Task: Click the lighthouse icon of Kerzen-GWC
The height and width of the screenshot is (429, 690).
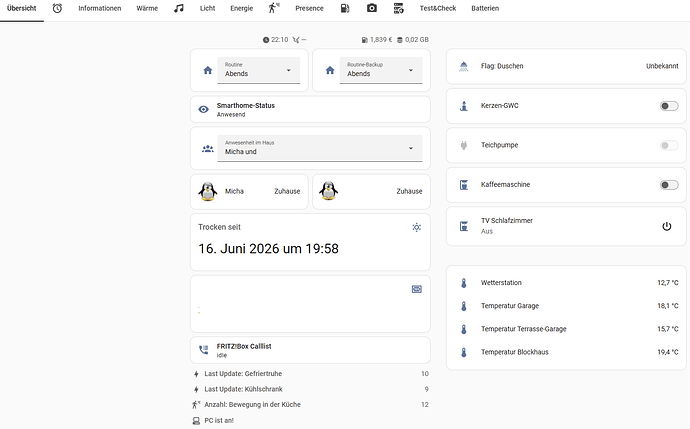Action: (x=464, y=106)
